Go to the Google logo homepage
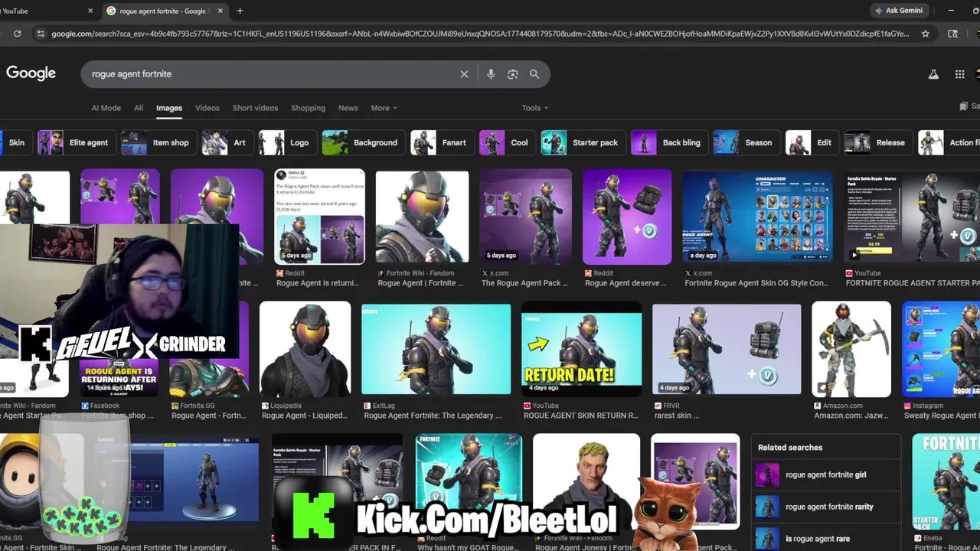The image size is (980, 551). point(31,73)
